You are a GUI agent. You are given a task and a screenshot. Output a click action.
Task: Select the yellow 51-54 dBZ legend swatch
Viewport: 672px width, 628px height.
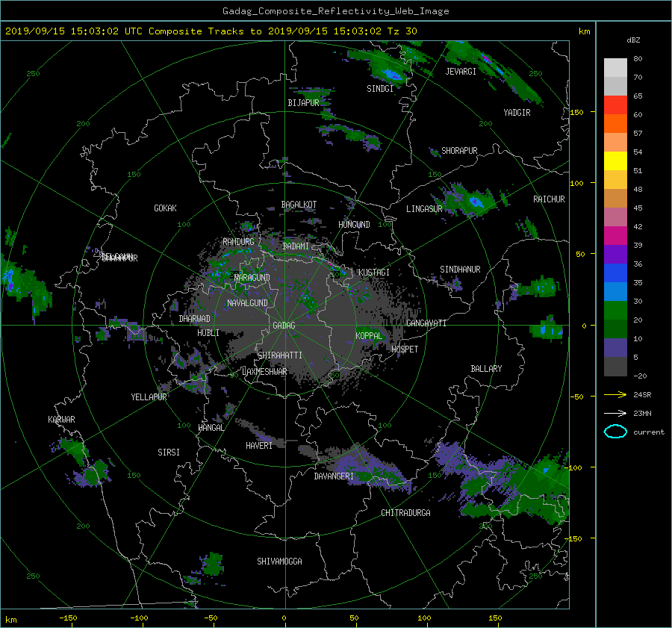click(x=615, y=161)
